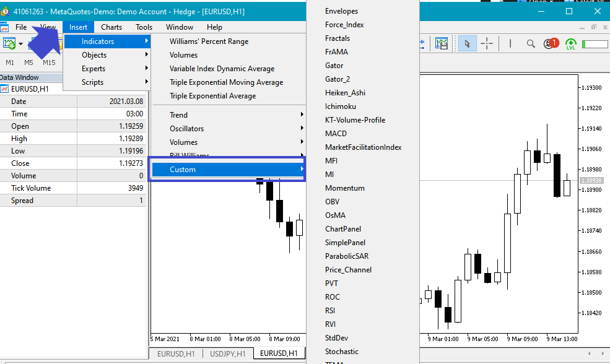This screenshot has height=364, width=610.
Task: Expand the Oscillators submenu
Action: [x=229, y=128]
